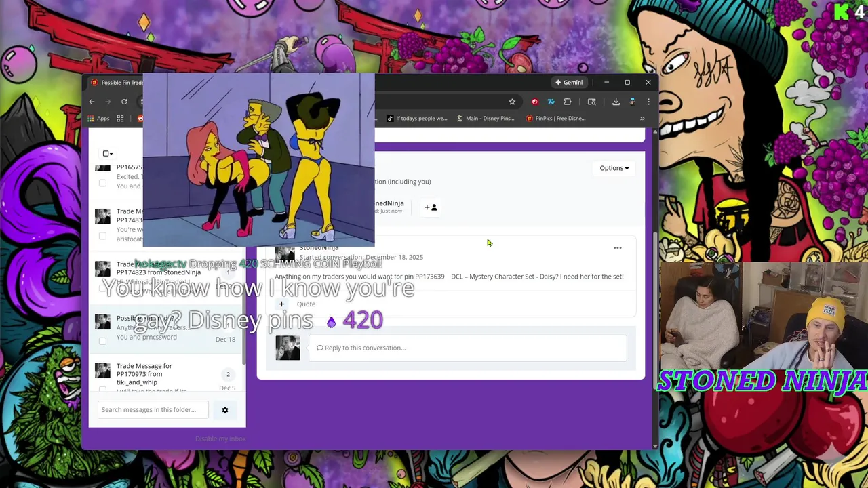Click the reply count badge '2'
Screen dimensions: 868x488
pyautogui.click(x=228, y=374)
